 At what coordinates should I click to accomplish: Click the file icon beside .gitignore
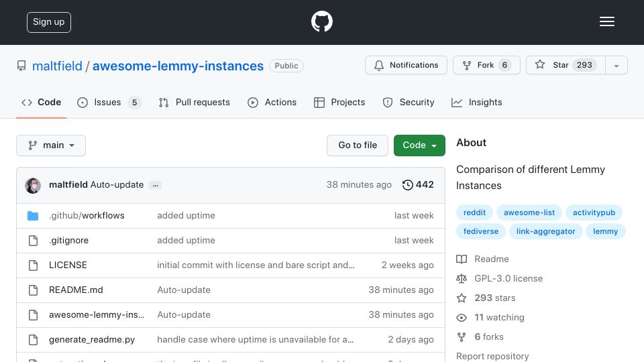[34, 241]
